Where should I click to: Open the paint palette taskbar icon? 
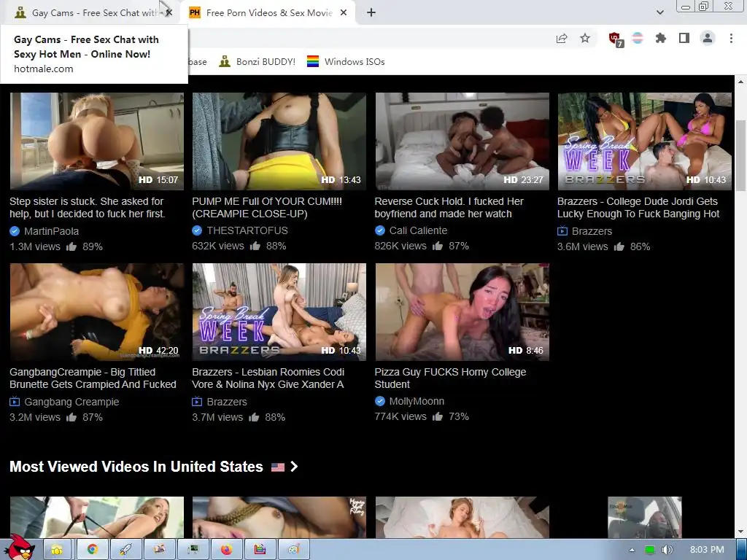[x=294, y=550]
